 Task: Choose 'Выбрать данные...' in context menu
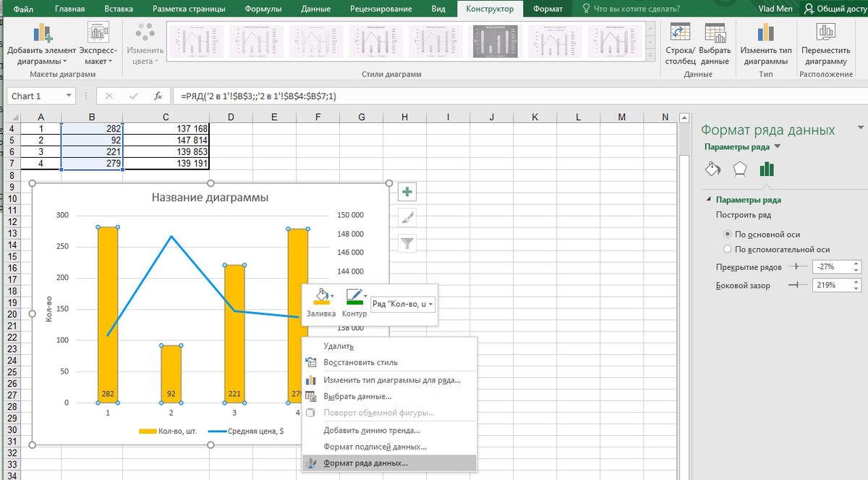coord(389,396)
